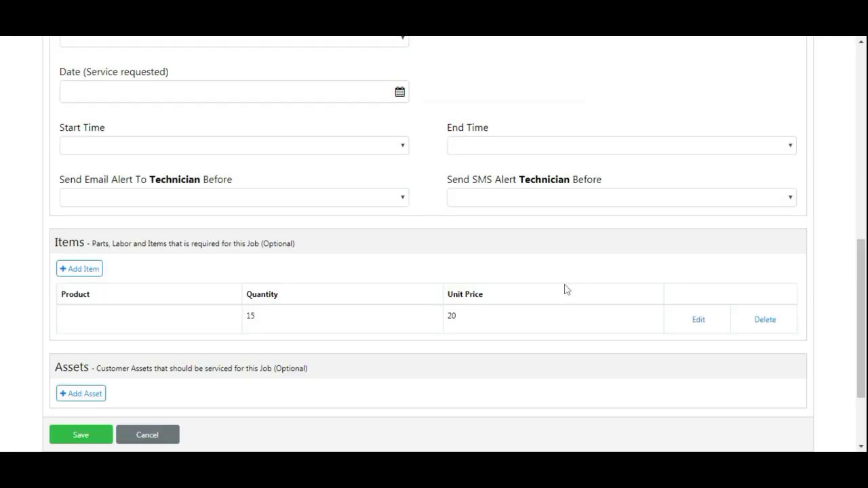Click the Assets section heading

tap(72, 367)
